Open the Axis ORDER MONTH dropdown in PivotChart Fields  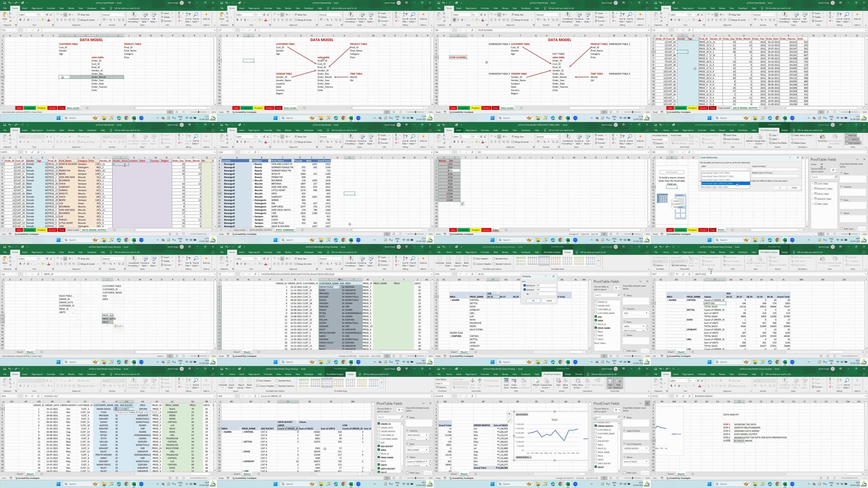click(x=647, y=448)
